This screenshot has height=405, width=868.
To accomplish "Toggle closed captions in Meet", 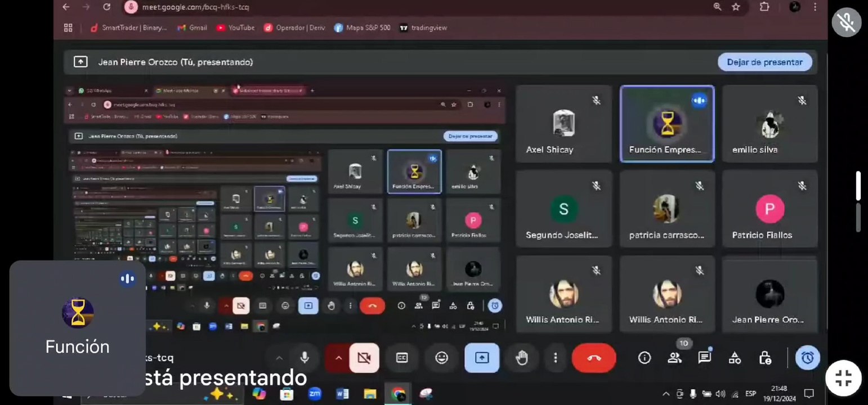I will pos(402,358).
